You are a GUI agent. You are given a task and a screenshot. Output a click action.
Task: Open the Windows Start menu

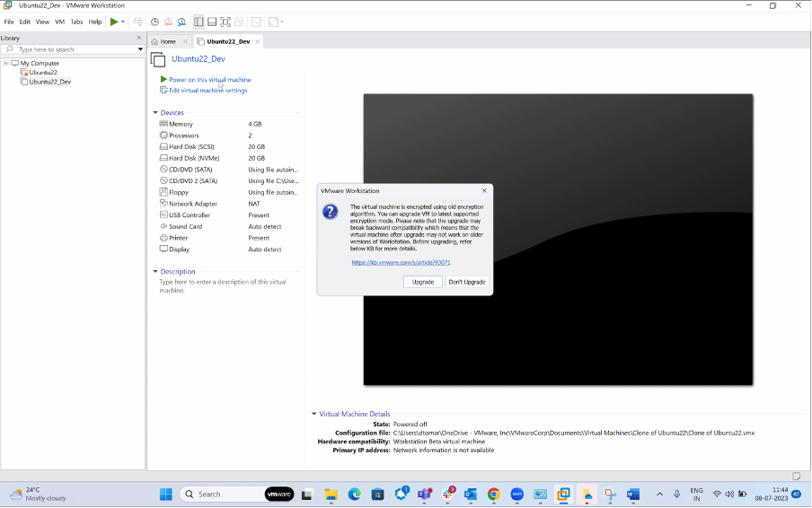coord(165,495)
